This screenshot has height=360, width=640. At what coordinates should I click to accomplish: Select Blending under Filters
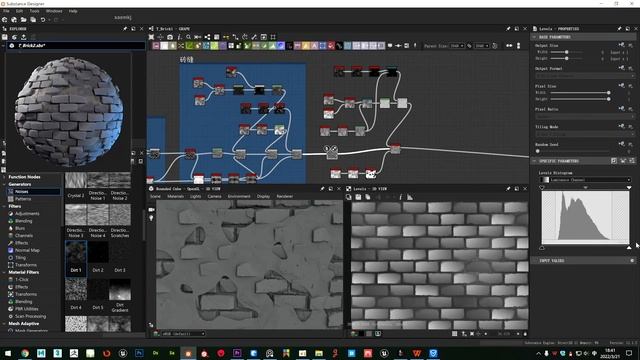pos(23,221)
